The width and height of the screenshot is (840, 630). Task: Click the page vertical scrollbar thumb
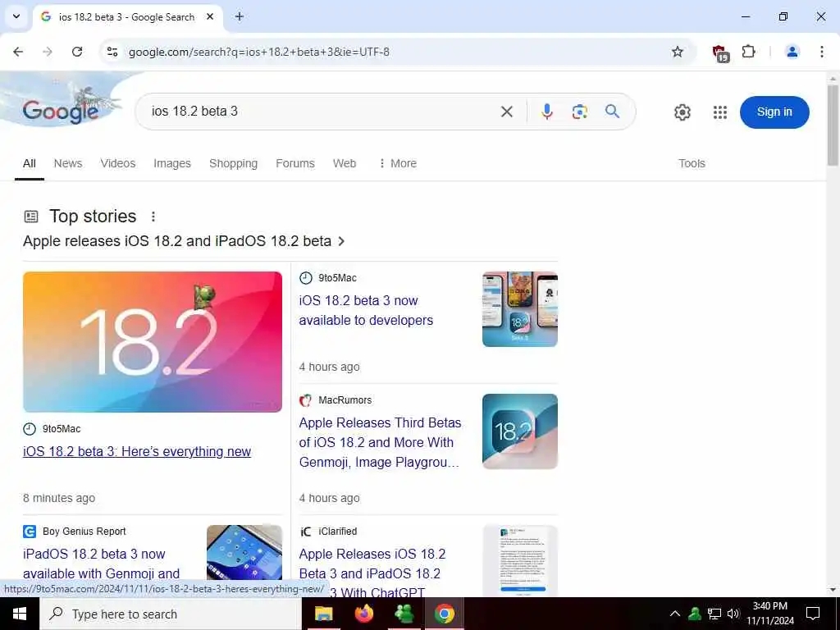tap(833, 125)
